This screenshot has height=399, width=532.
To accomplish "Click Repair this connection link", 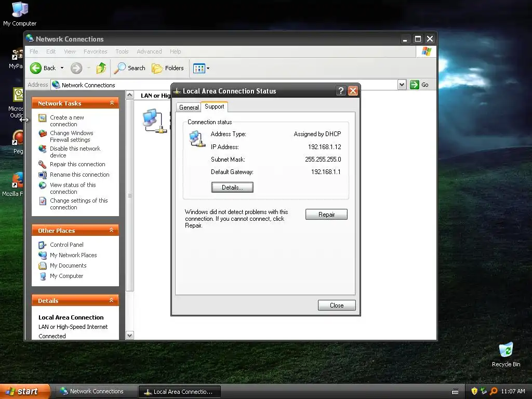I will click(x=77, y=164).
